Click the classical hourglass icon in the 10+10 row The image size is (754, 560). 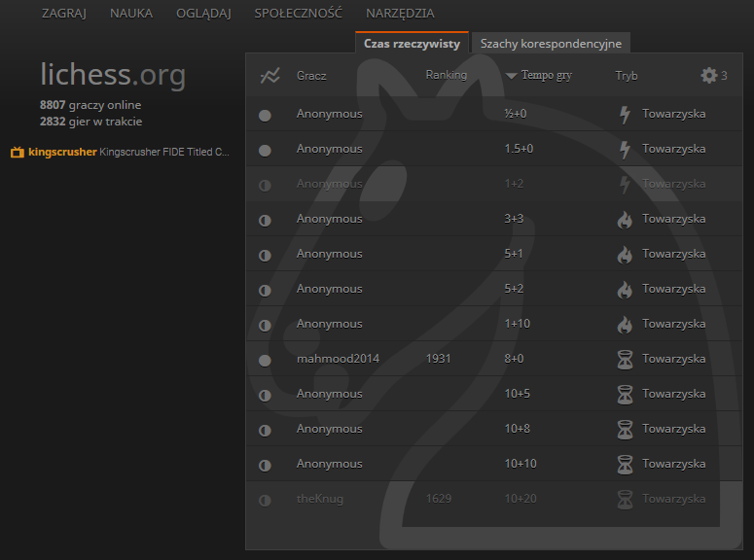pyautogui.click(x=625, y=465)
